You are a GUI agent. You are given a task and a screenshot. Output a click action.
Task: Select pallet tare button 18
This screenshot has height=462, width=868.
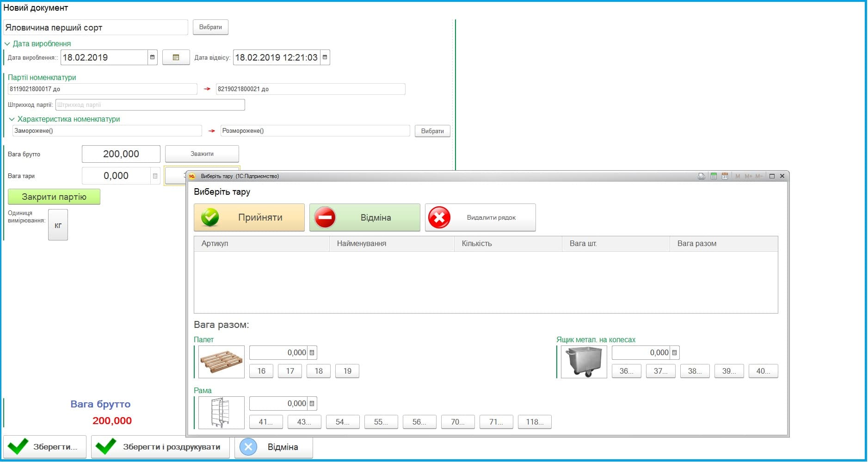(319, 371)
